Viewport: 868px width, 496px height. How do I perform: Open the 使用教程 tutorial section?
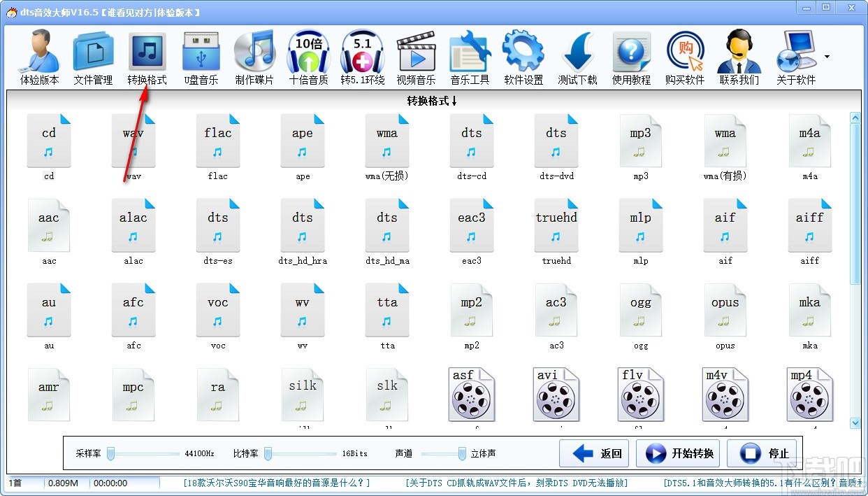coord(631,56)
